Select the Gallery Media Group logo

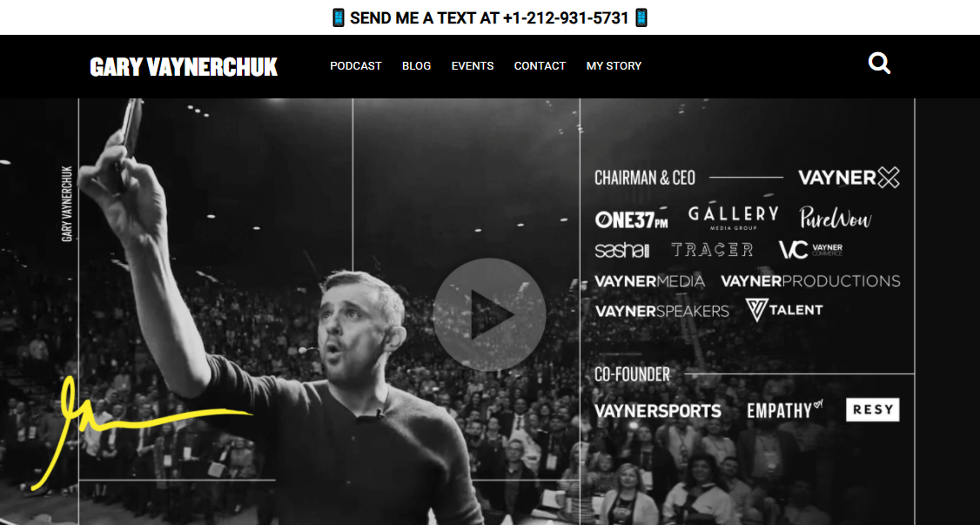(733, 218)
